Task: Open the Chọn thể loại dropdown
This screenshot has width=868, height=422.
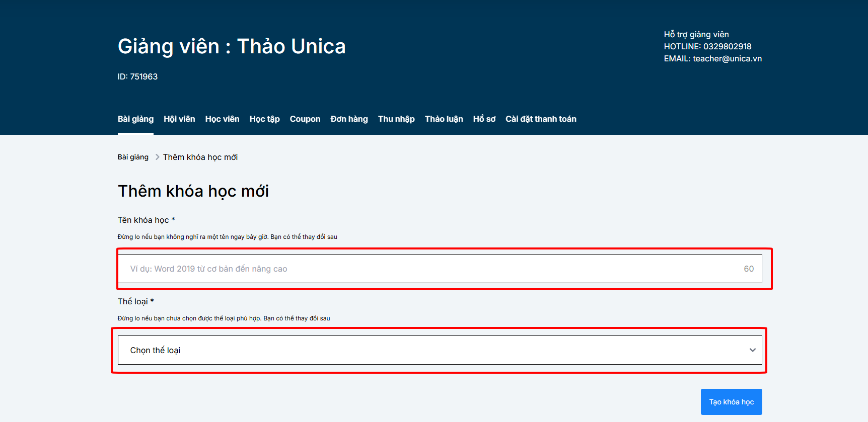Action: pyautogui.click(x=433, y=351)
